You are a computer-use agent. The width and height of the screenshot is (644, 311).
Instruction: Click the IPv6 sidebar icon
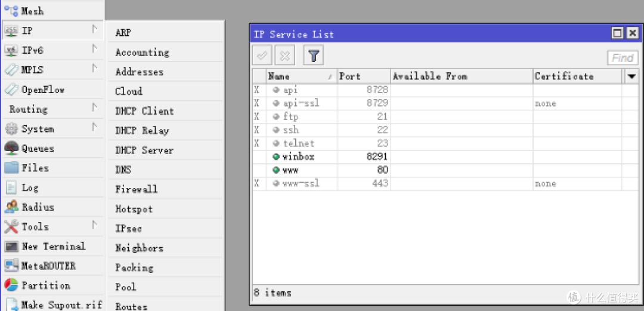pyautogui.click(x=11, y=50)
